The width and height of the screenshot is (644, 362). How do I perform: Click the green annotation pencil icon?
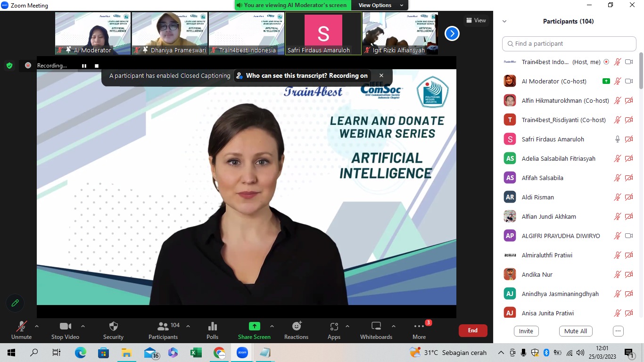[x=15, y=303]
